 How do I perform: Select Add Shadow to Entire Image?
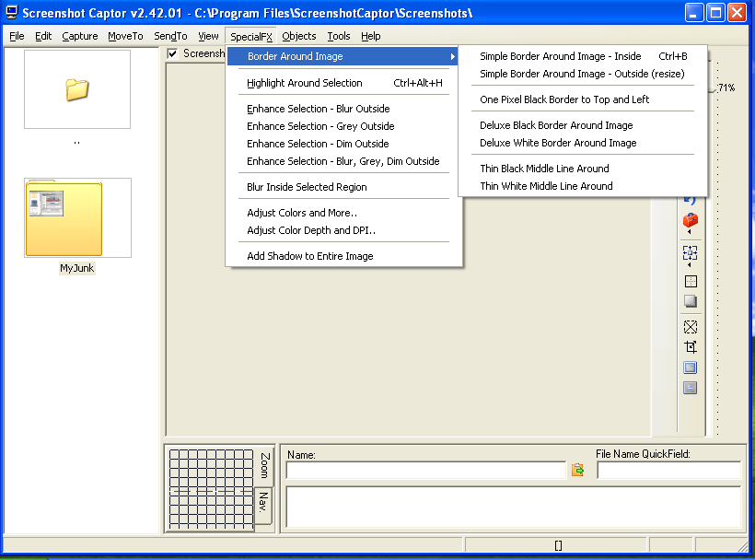pyautogui.click(x=309, y=256)
